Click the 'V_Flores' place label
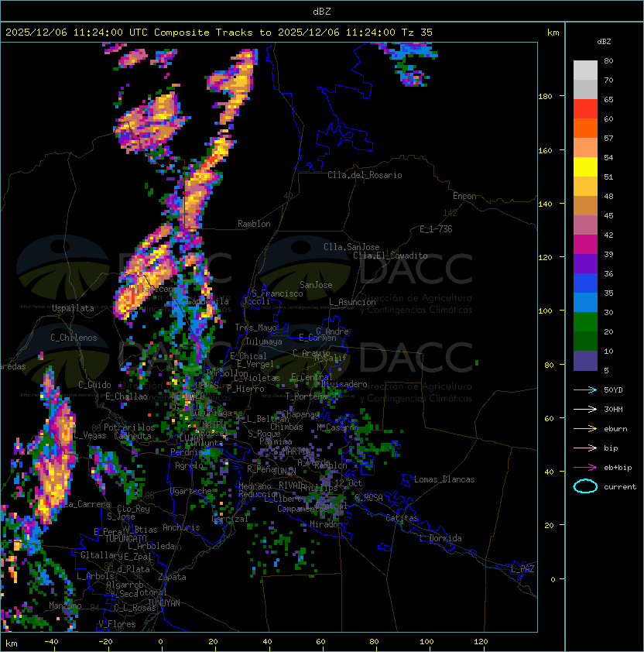 point(117,624)
